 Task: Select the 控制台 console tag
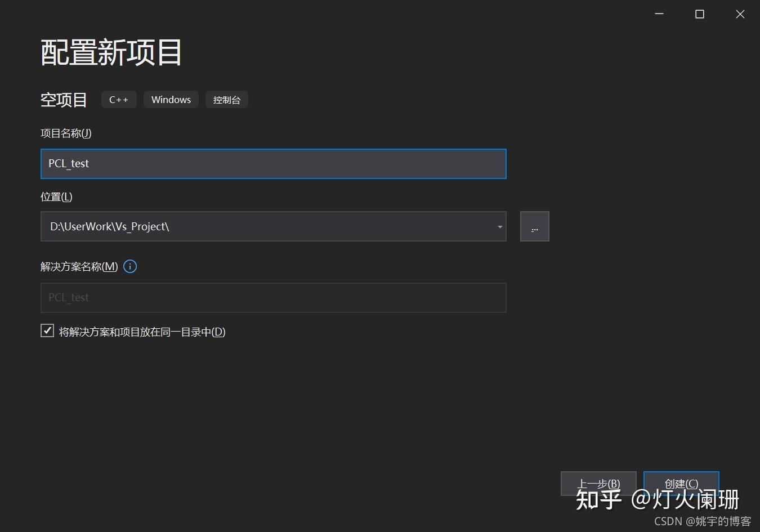227,99
